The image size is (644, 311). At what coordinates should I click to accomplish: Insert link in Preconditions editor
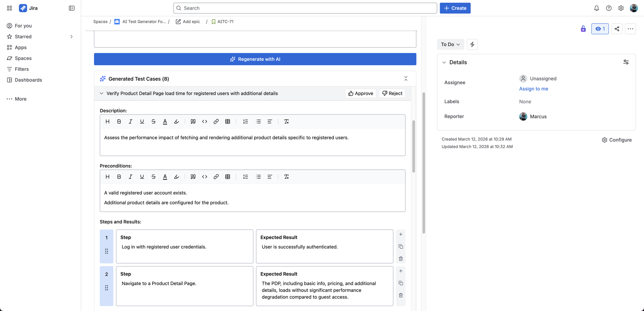point(216,177)
